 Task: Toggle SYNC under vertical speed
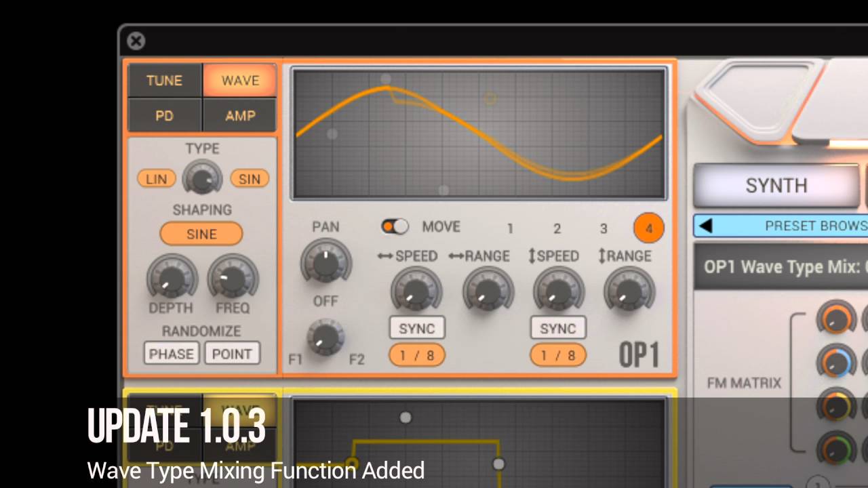pos(557,328)
